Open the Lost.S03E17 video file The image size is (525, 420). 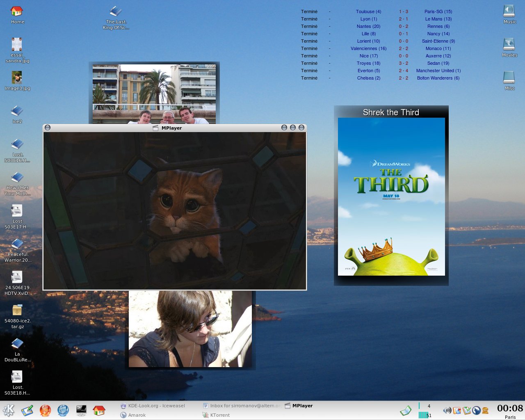[x=17, y=217]
